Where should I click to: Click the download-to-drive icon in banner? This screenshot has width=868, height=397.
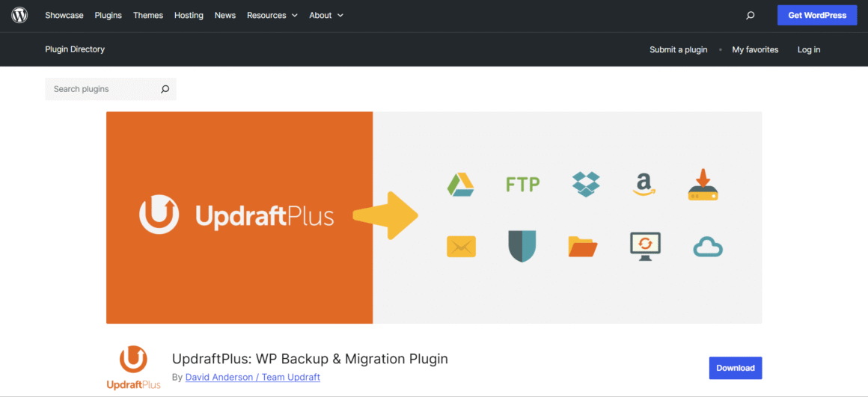(x=703, y=184)
